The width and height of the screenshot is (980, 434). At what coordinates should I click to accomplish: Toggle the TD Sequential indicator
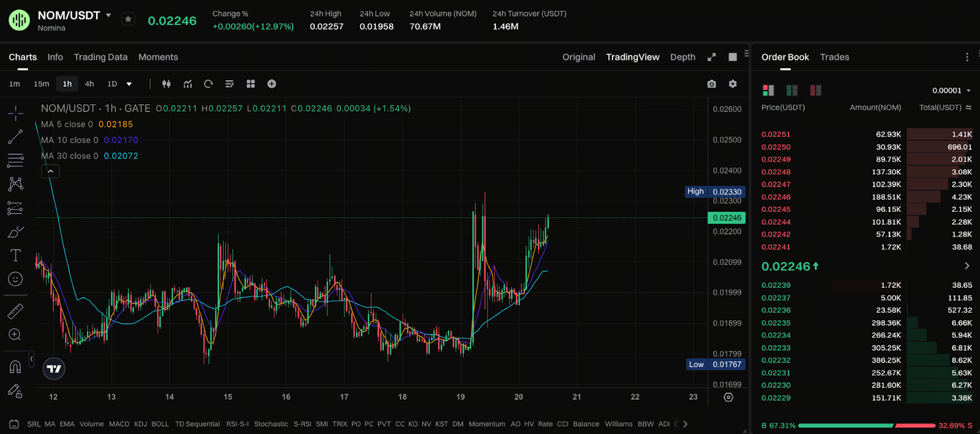click(x=197, y=424)
